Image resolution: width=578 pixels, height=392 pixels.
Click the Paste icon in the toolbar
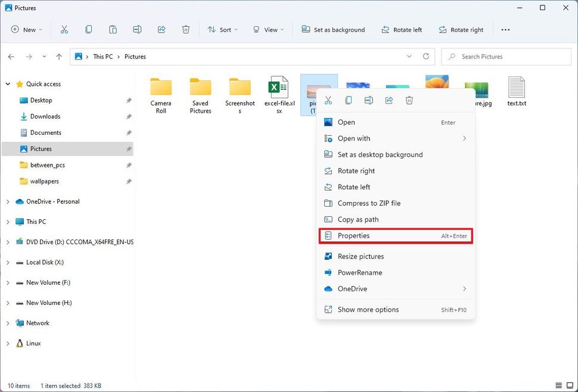(x=113, y=29)
